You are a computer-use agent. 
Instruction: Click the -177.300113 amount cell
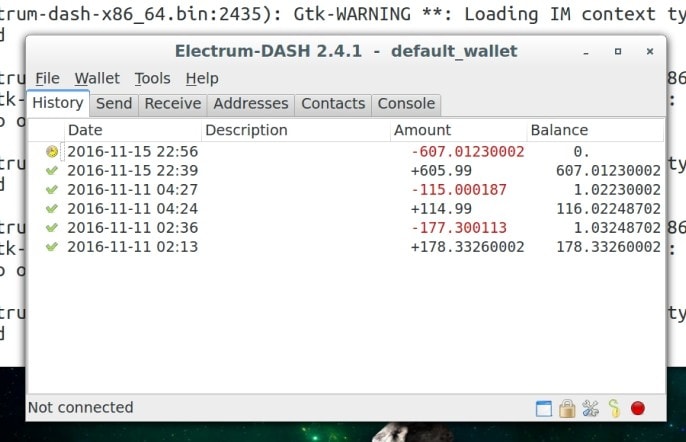458,228
